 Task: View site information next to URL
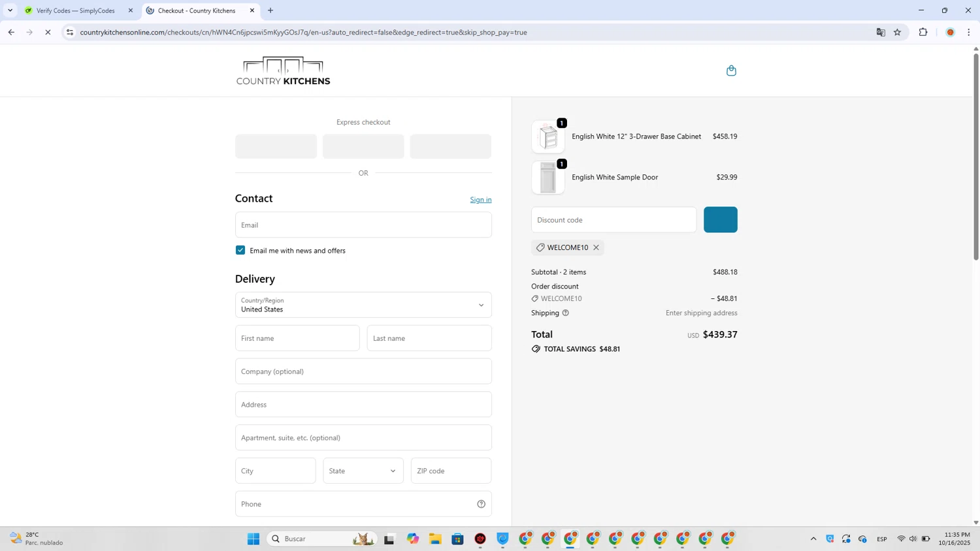tap(70, 32)
